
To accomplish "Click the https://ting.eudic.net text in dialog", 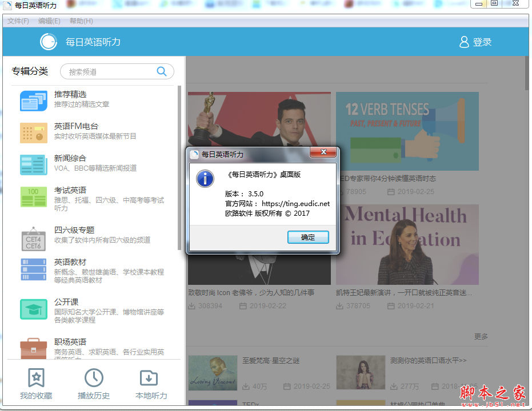I will (x=295, y=204).
